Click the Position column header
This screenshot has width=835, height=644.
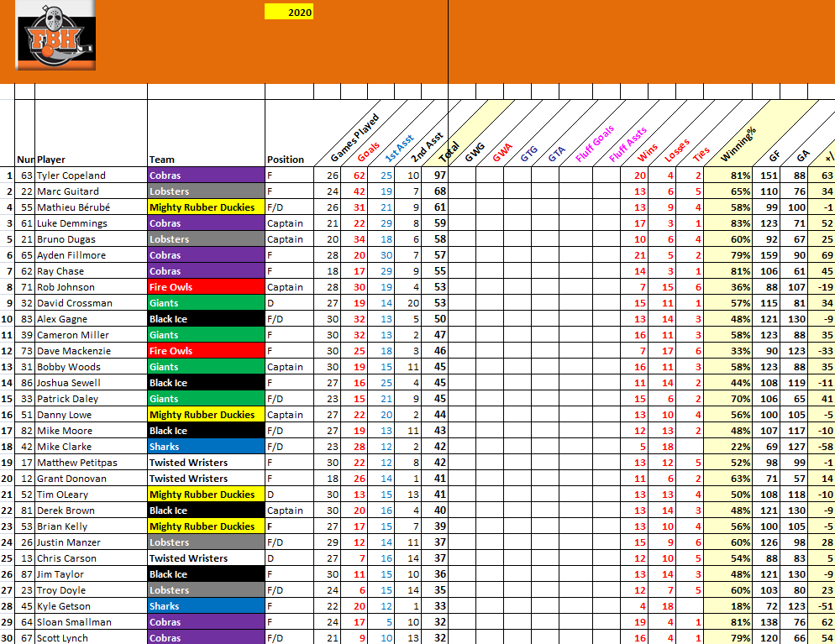tap(286, 160)
